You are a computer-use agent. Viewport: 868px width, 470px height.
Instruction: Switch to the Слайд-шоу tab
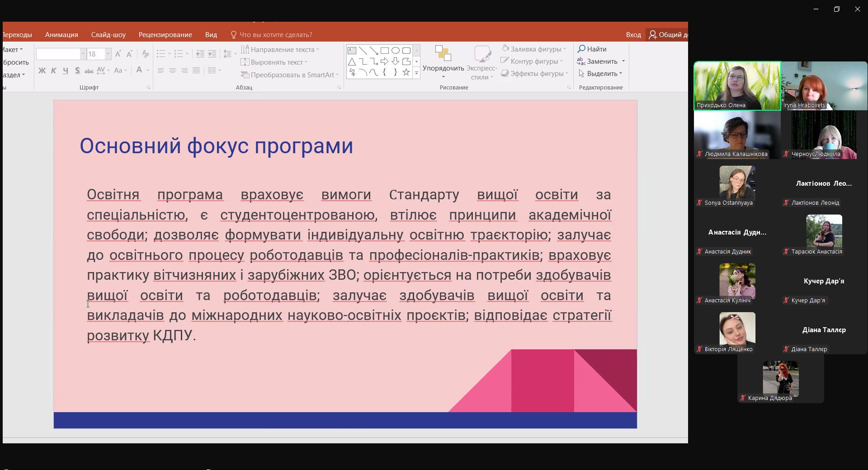pos(108,35)
